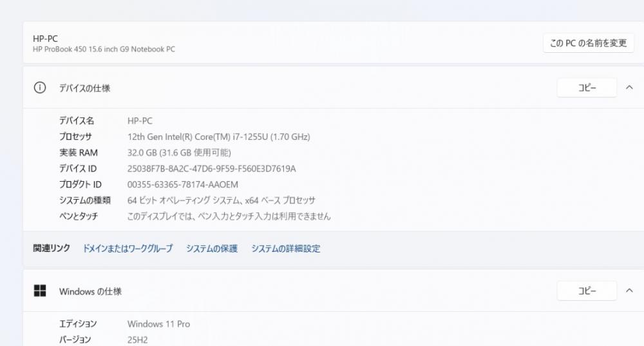Image resolution: width=644 pixels, height=346 pixels.
Task: Copy device specifications with コピー button
Action: click(587, 88)
